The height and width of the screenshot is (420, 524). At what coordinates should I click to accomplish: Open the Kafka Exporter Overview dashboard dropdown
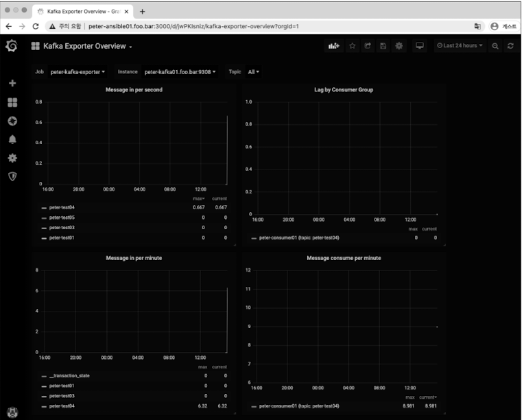pos(82,46)
